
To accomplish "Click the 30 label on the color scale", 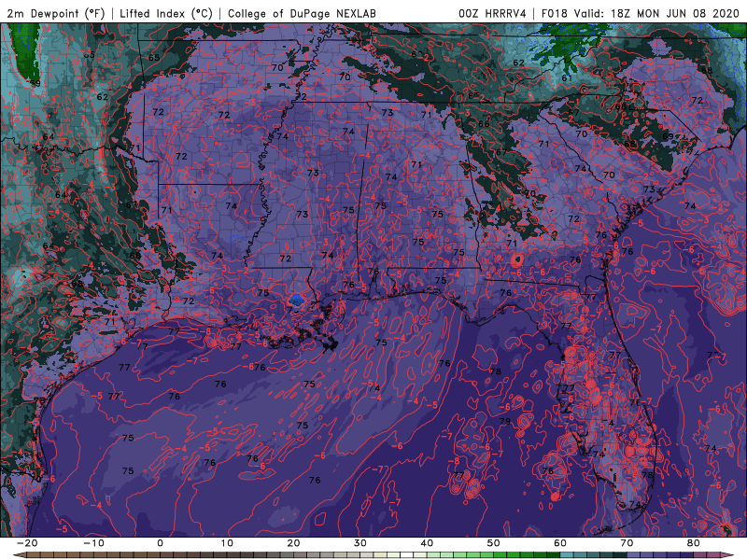I will pos(360,543).
